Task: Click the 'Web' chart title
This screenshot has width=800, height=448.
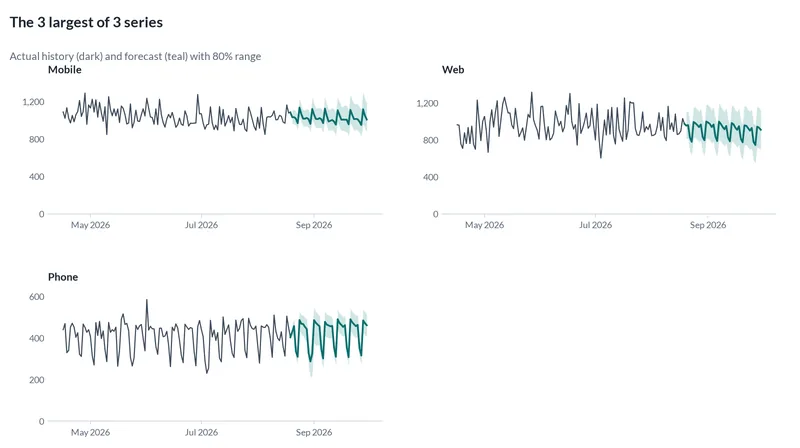Action: coord(453,69)
